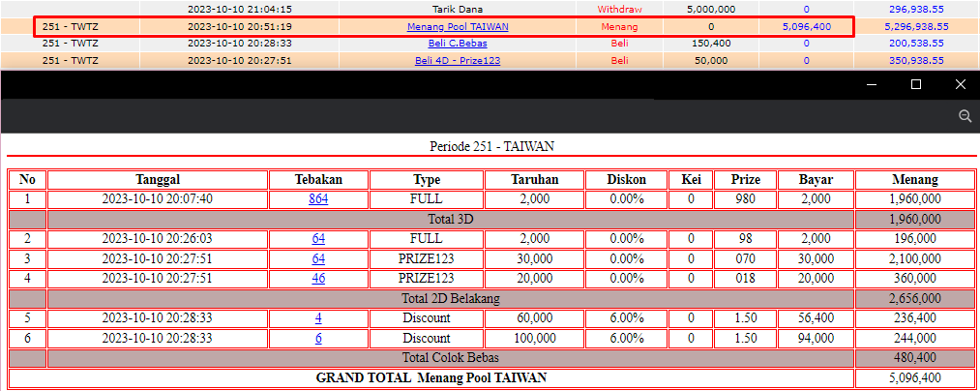
Task: Open tebakan link 864
Action: coord(318,199)
